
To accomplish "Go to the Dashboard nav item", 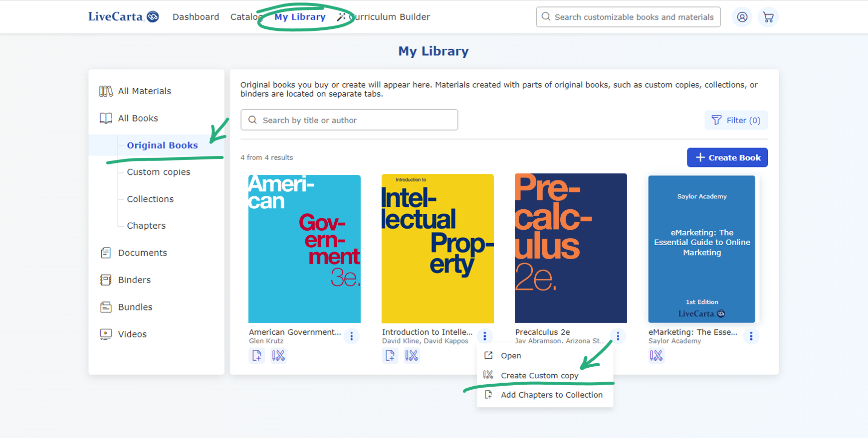I will point(196,17).
